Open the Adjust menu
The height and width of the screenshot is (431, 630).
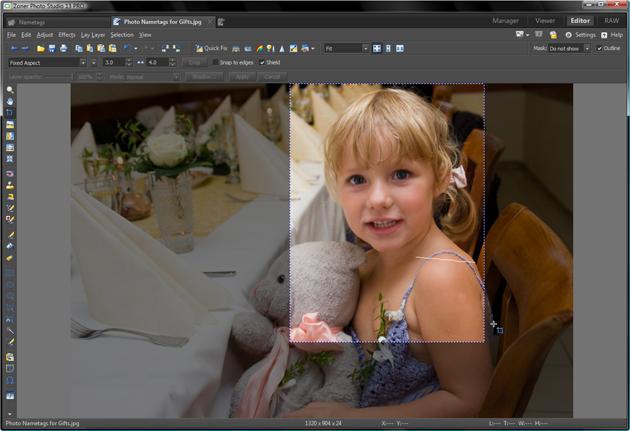45,35
